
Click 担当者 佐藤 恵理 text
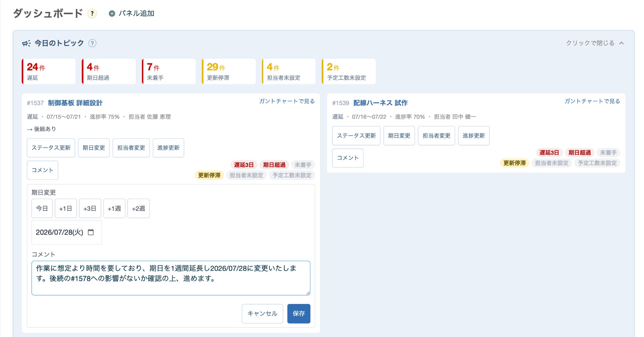point(150,117)
